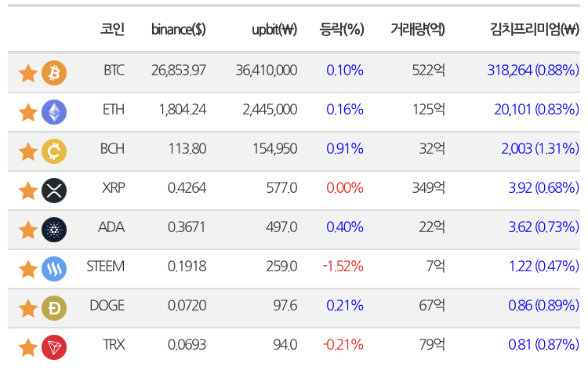588x374 pixels.
Task: Click the Bitcoin Cash logo icon
Action: 54,151
